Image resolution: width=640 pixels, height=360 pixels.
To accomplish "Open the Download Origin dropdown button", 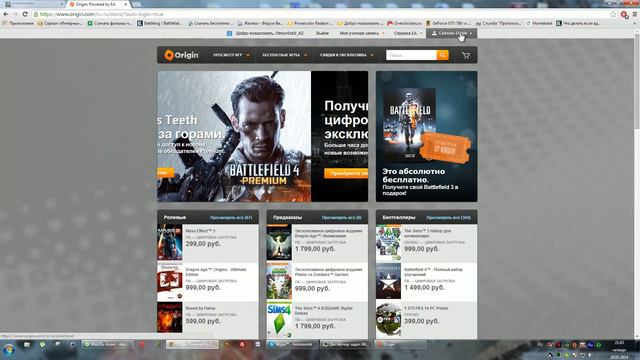I will pyautogui.click(x=451, y=33).
